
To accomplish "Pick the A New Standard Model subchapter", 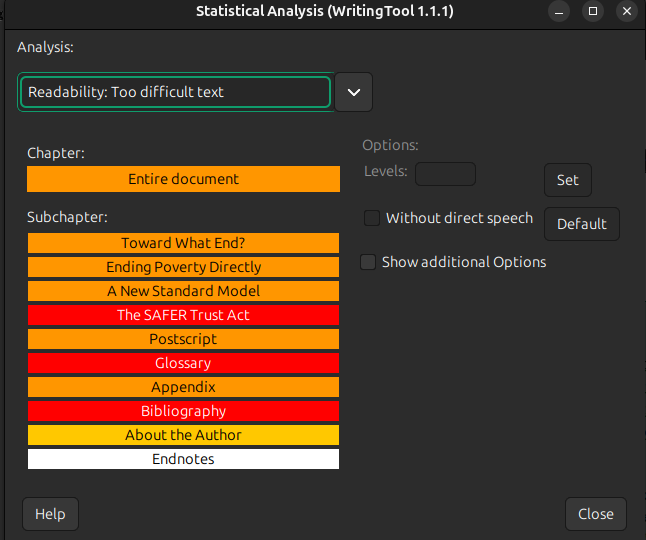I will click(183, 291).
